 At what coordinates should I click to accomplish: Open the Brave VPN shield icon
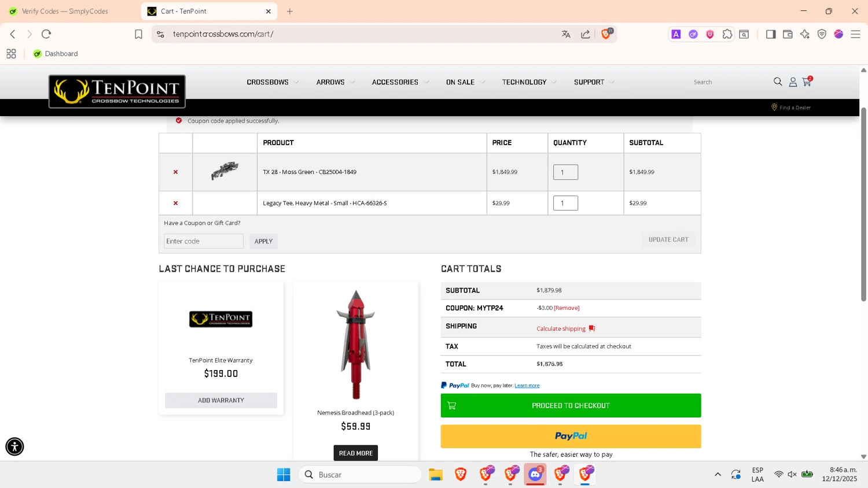point(822,34)
